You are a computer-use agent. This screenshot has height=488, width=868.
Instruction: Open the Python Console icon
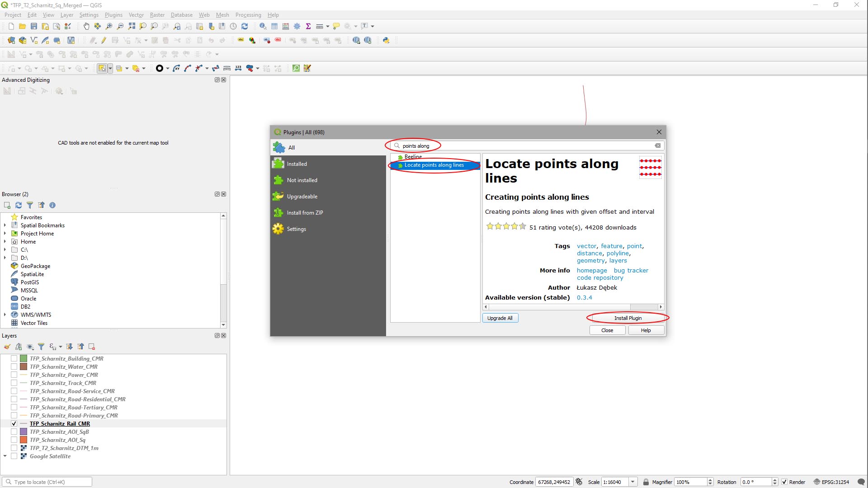pos(386,40)
